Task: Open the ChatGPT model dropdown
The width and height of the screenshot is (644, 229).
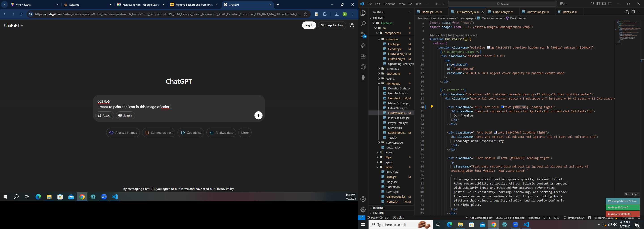Action: pos(13,25)
